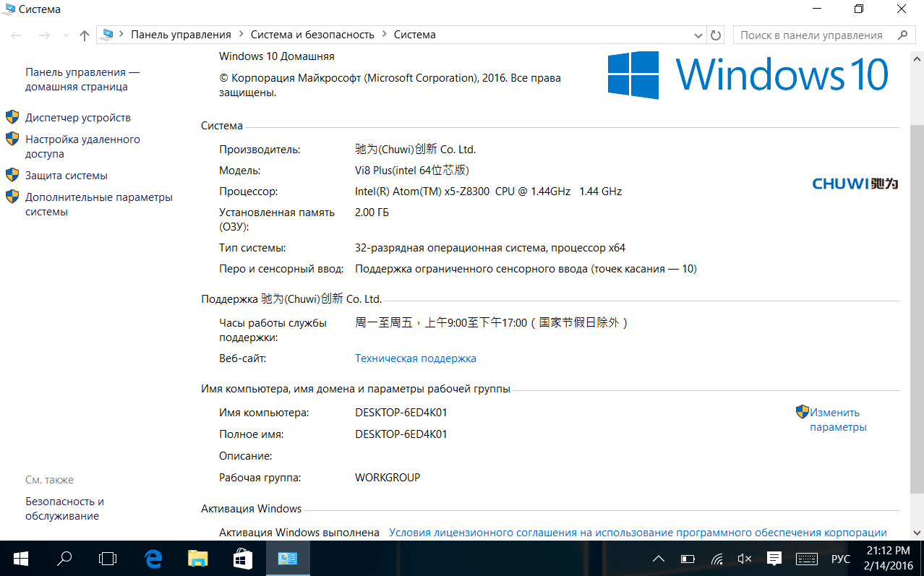924x576 pixels.
Task: Click the muted volume tray icon
Action: (x=745, y=559)
